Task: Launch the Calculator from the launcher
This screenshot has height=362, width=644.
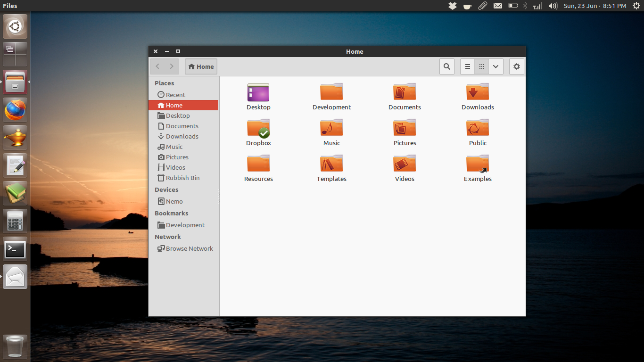Action: (15, 221)
